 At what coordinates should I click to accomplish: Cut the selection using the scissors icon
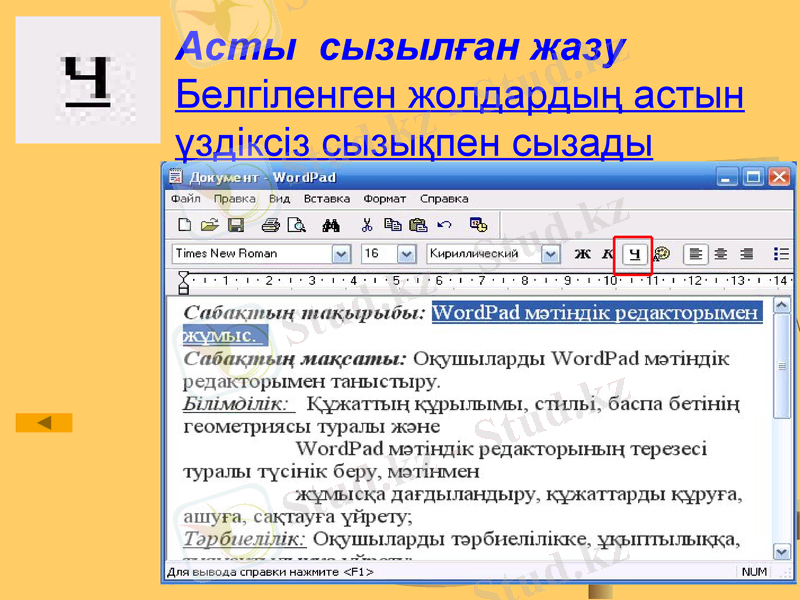[x=367, y=225]
